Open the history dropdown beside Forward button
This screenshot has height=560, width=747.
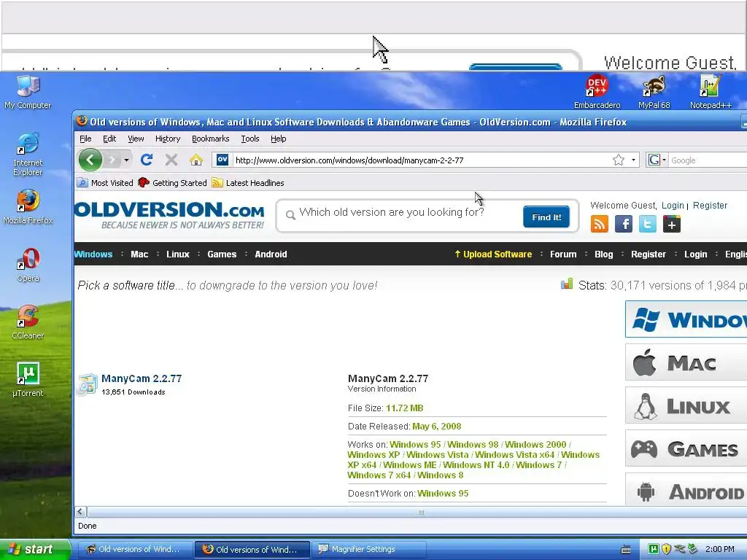126,160
